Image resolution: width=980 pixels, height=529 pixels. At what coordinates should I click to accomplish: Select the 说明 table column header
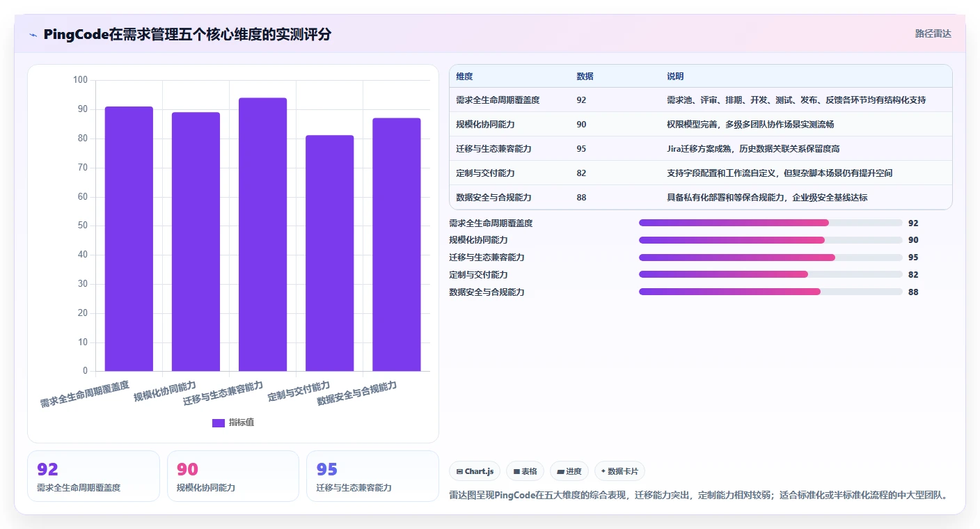[675, 77]
